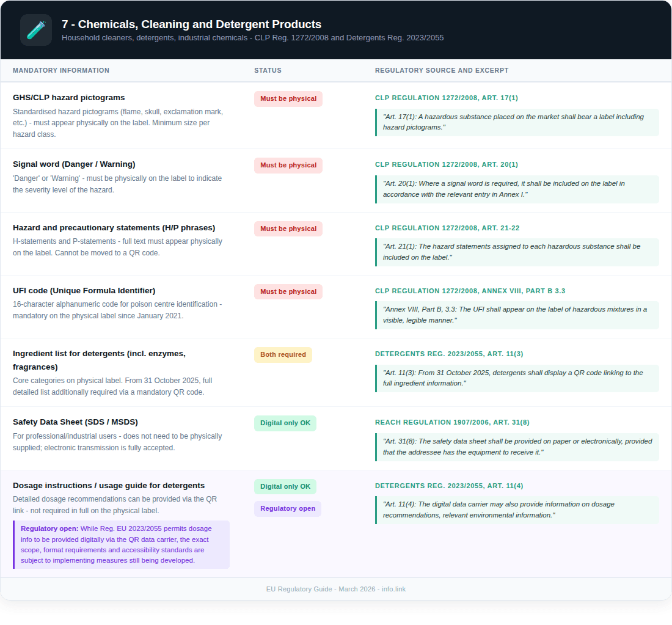Open REACH Regulation Art. 31(8) source link
Image resolution: width=672 pixels, height=625 pixels.
(453, 422)
